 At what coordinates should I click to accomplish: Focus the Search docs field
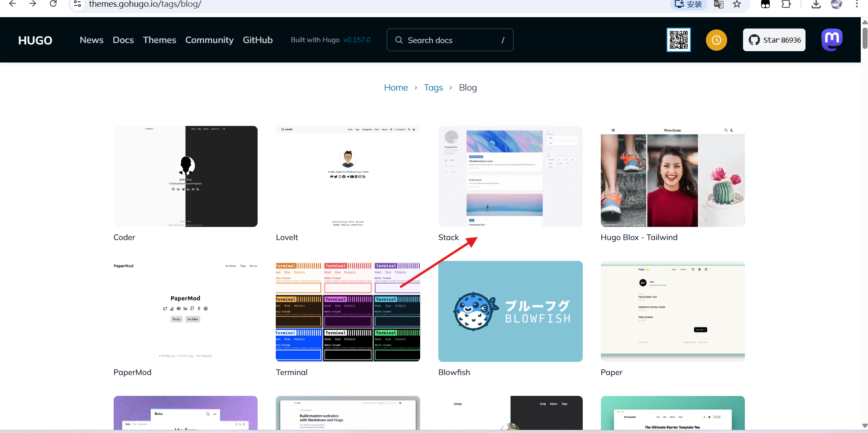click(x=450, y=40)
